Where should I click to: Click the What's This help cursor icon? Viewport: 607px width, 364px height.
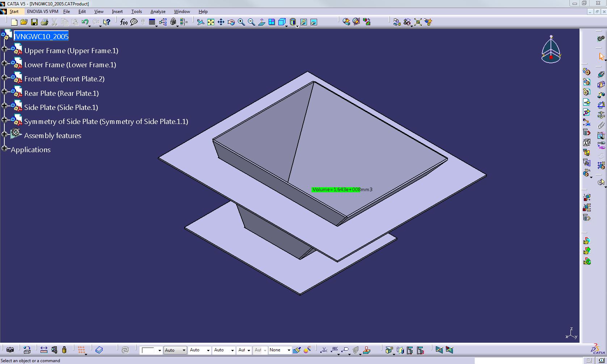(106, 22)
